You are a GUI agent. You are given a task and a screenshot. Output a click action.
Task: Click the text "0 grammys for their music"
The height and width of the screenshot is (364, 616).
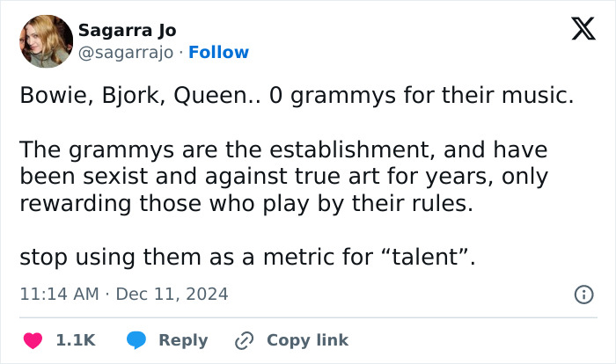coord(422,96)
